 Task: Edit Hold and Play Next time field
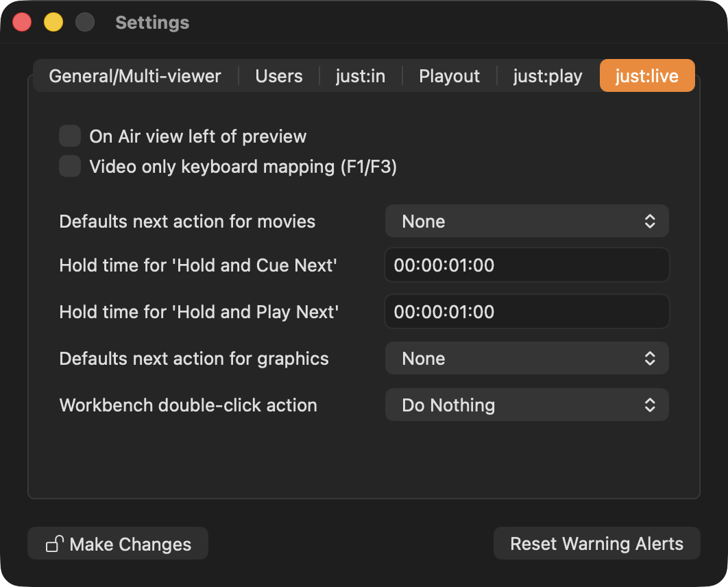tap(527, 311)
